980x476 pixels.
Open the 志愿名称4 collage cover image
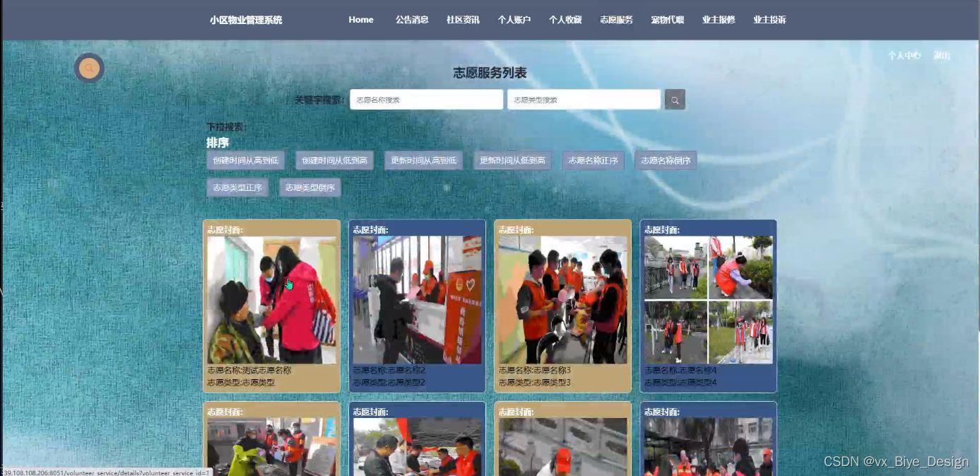tap(709, 300)
